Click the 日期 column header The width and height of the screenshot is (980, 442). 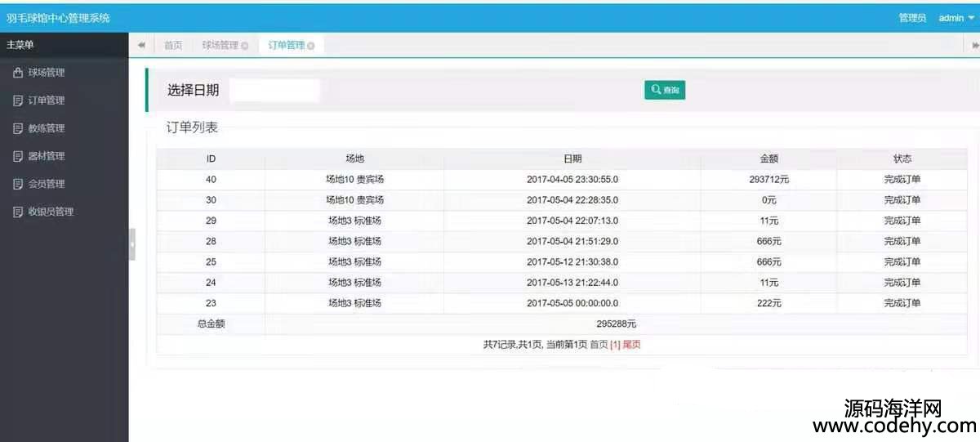572,158
